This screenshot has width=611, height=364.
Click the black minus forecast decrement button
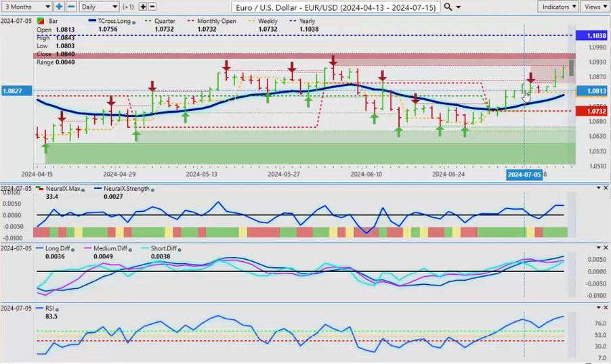tap(152, 7)
